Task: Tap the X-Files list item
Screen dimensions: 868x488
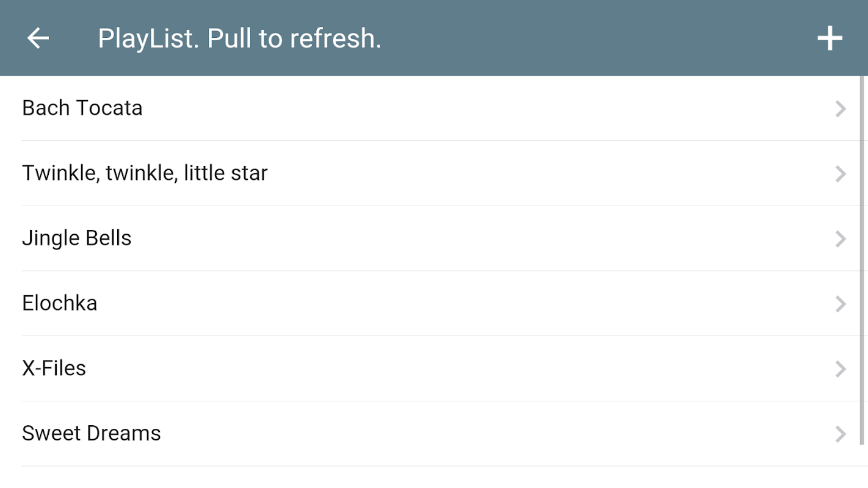Action: tap(54, 368)
